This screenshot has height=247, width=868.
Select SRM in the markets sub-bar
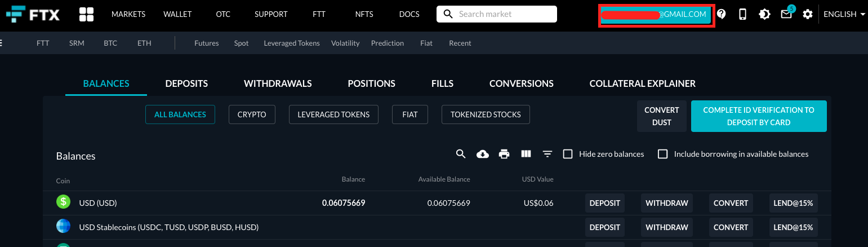[x=77, y=43]
